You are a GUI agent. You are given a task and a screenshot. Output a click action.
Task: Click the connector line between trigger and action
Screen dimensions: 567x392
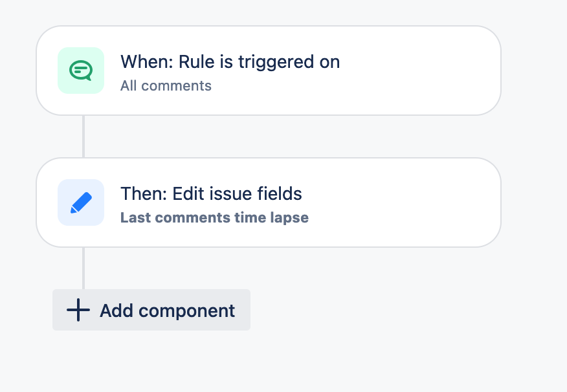(x=83, y=136)
